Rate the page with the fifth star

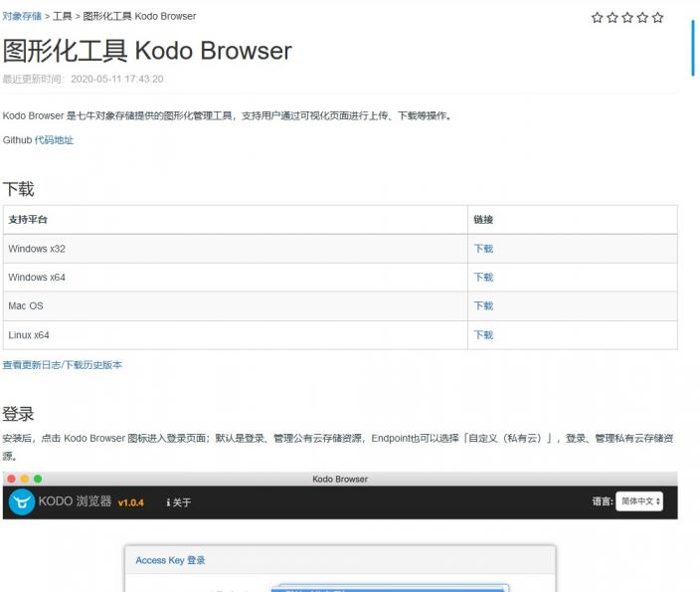pos(657,18)
